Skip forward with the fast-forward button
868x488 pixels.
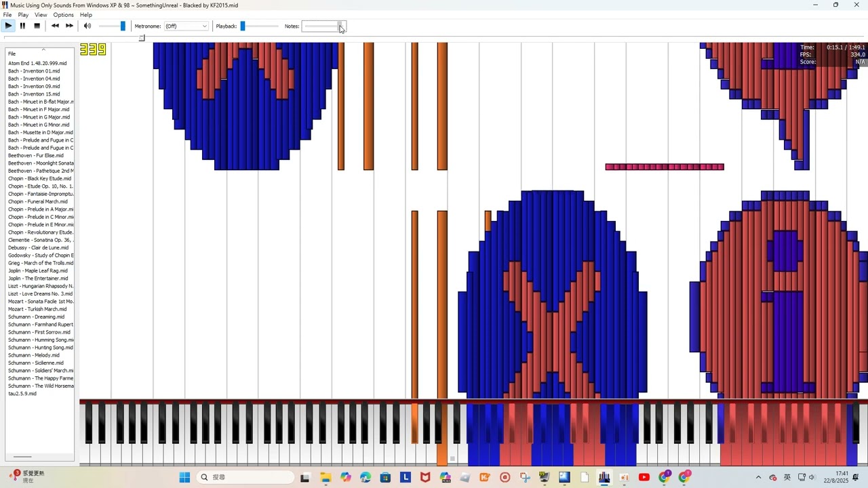(x=69, y=26)
